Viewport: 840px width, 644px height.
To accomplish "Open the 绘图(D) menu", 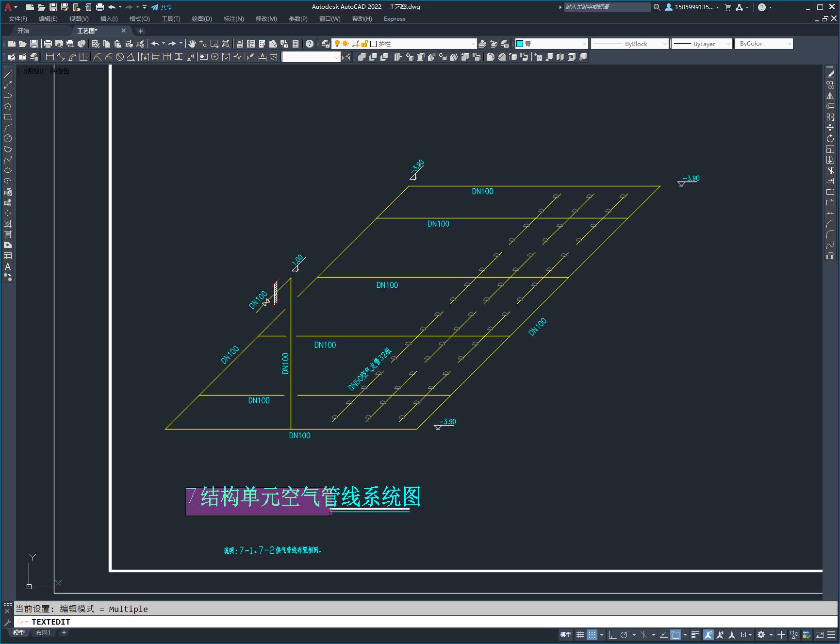I will (202, 19).
